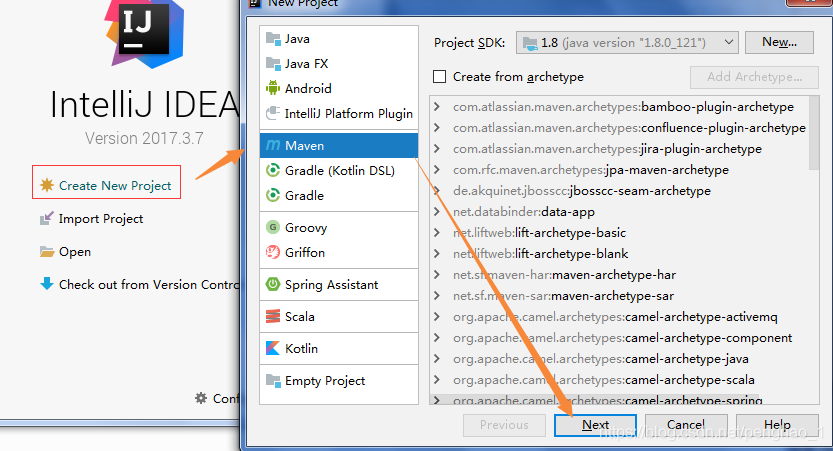Click the Cancel button
Viewport: 833px width, 451px height.
pyautogui.click(x=685, y=425)
